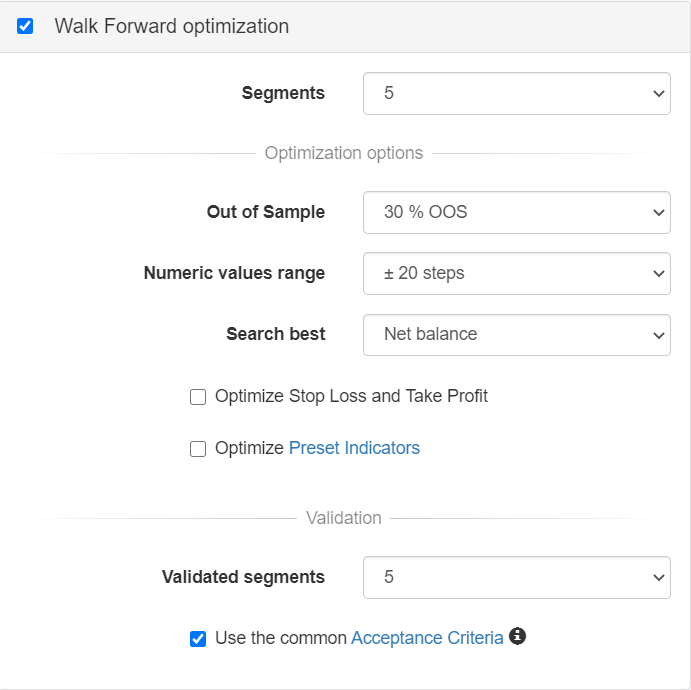Click the info icon beside Acceptance Criteria
691x690 pixels.
point(517,637)
